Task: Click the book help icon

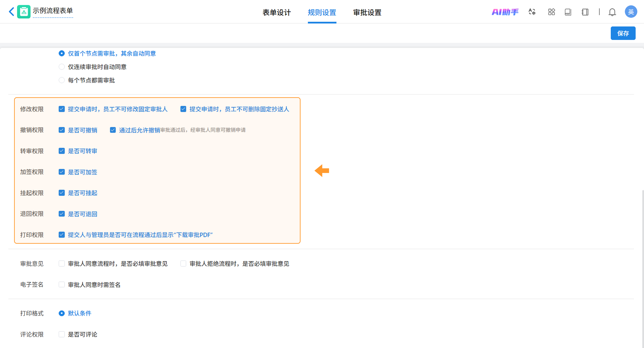Action: pos(568,12)
